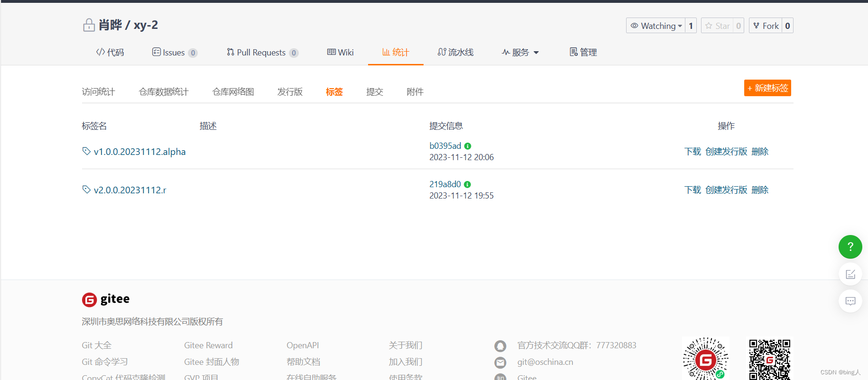Click git@oschina.cn email link
868x380 pixels.
pos(545,362)
